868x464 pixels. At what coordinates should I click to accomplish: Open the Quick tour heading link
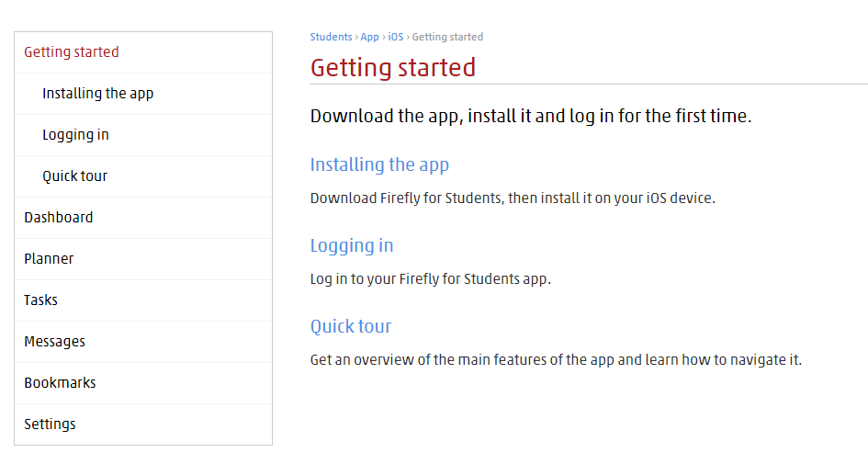coord(350,327)
